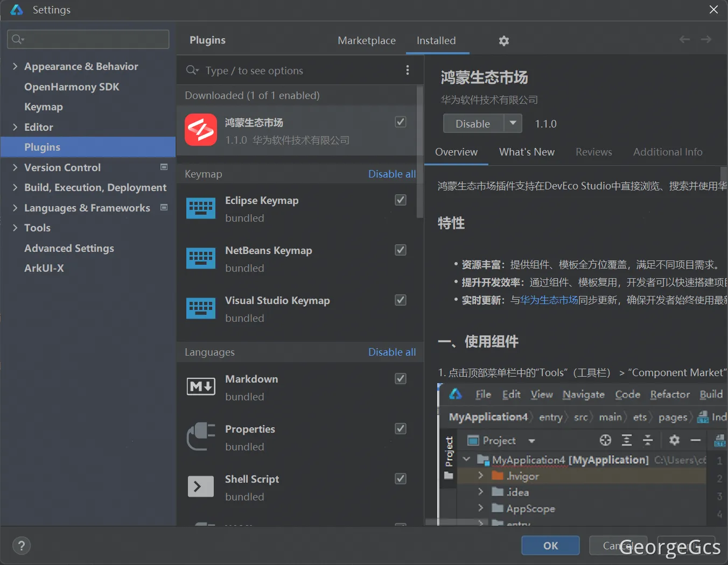Select the NetBeans Keymap keyboard icon

201,258
